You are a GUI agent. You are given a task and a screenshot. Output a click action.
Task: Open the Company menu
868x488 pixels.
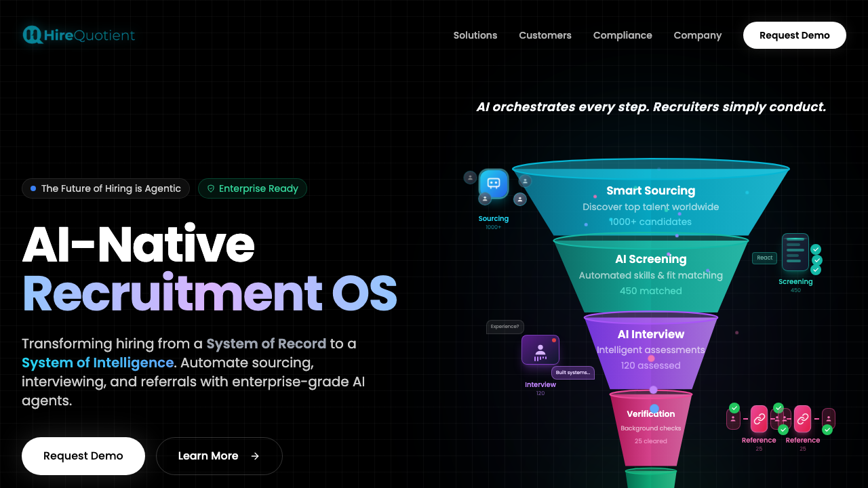pos(697,35)
